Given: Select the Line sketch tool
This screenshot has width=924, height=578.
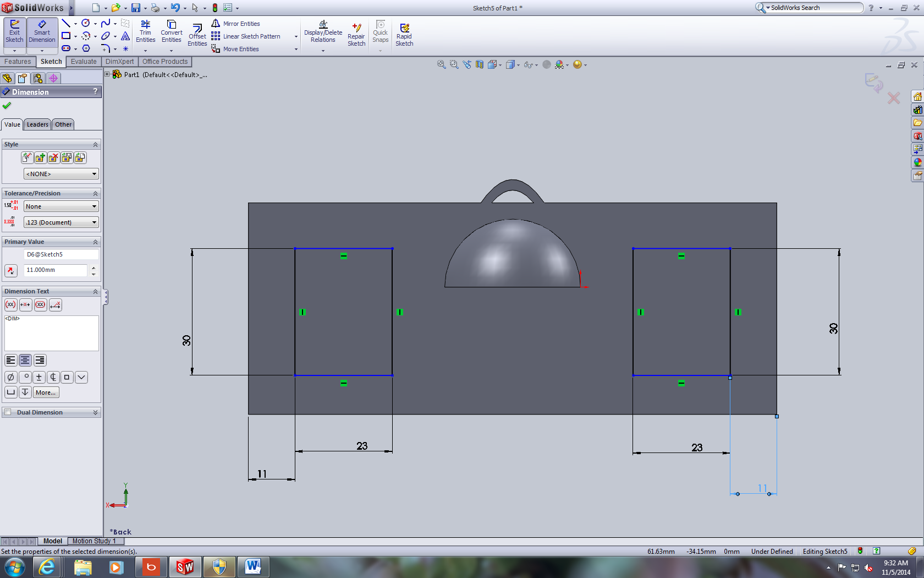Looking at the screenshot, I should click(x=66, y=23).
